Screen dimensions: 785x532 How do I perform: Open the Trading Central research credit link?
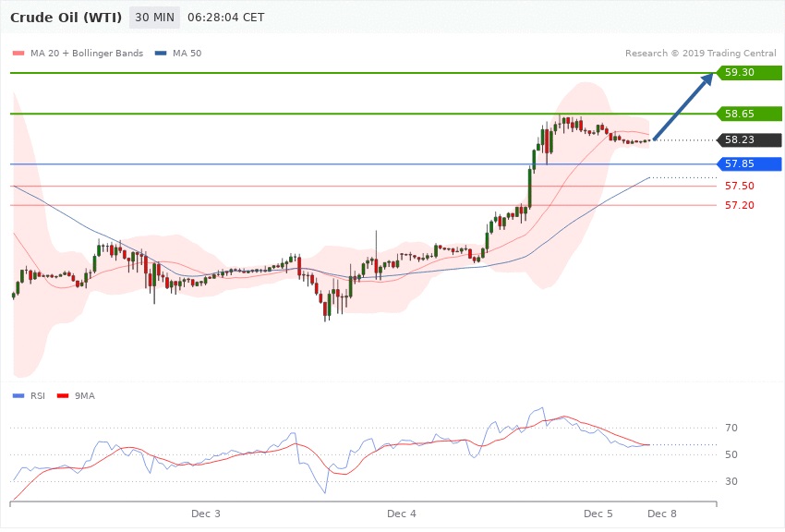tap(700, 54)
